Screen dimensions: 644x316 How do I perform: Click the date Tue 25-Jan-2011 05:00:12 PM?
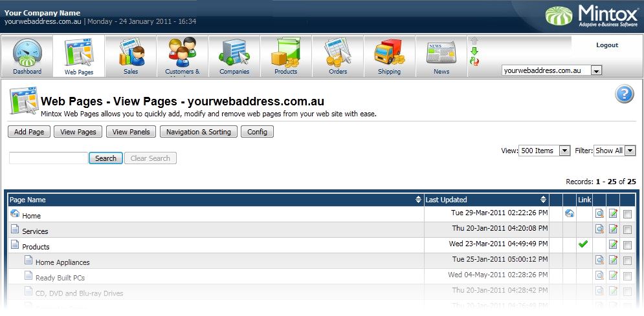pyautogui.click(x=500, y=259)
